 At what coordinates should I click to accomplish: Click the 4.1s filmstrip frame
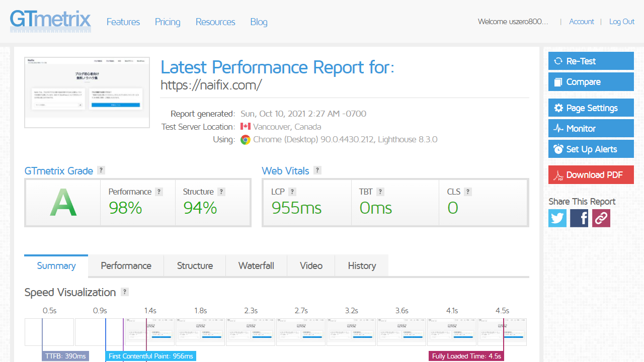tap(452, 332)
